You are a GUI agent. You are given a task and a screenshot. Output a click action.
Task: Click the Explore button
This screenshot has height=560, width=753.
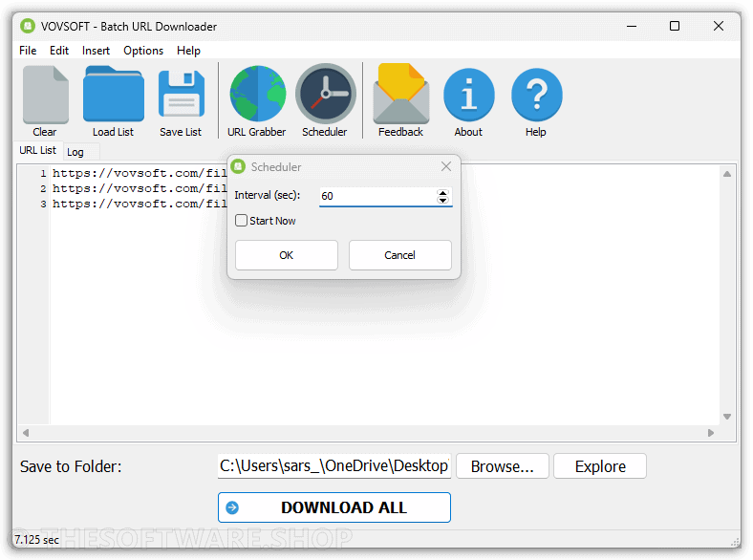[600, 466]
